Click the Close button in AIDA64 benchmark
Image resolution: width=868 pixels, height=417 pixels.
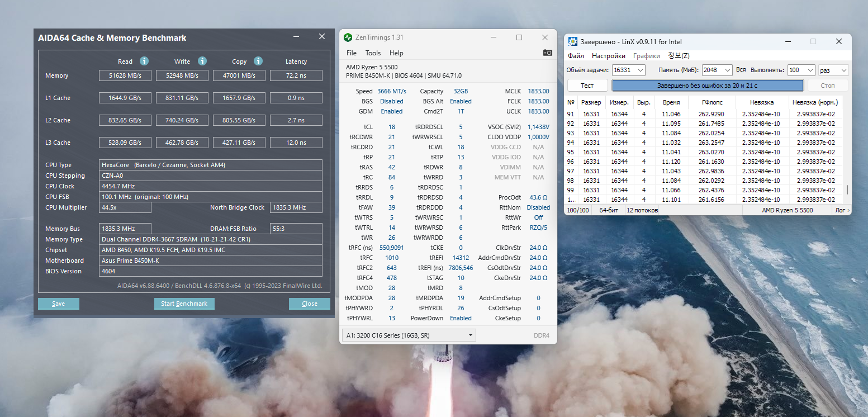click(310, 304)
